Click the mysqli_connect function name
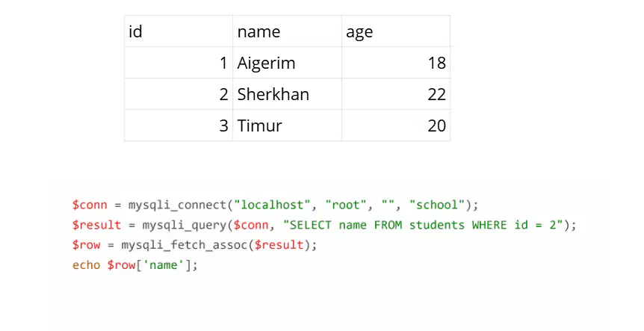 (x=177, y=205)
